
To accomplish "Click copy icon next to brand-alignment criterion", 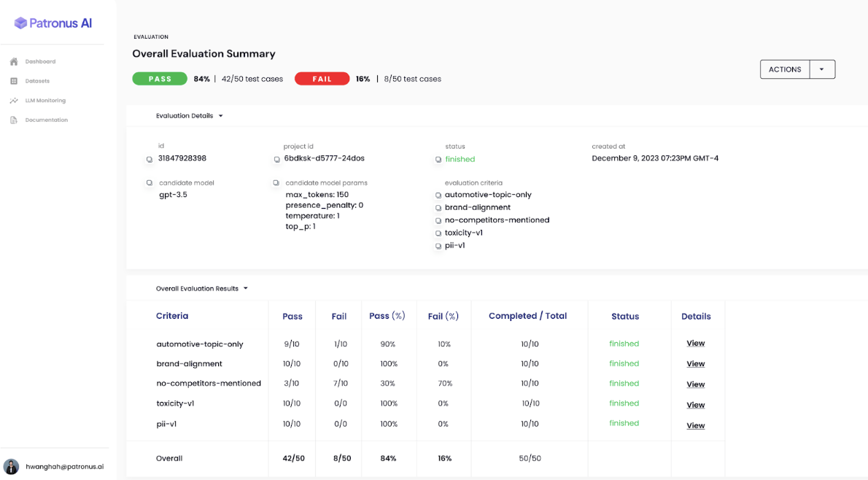I will tap(438, 208).
